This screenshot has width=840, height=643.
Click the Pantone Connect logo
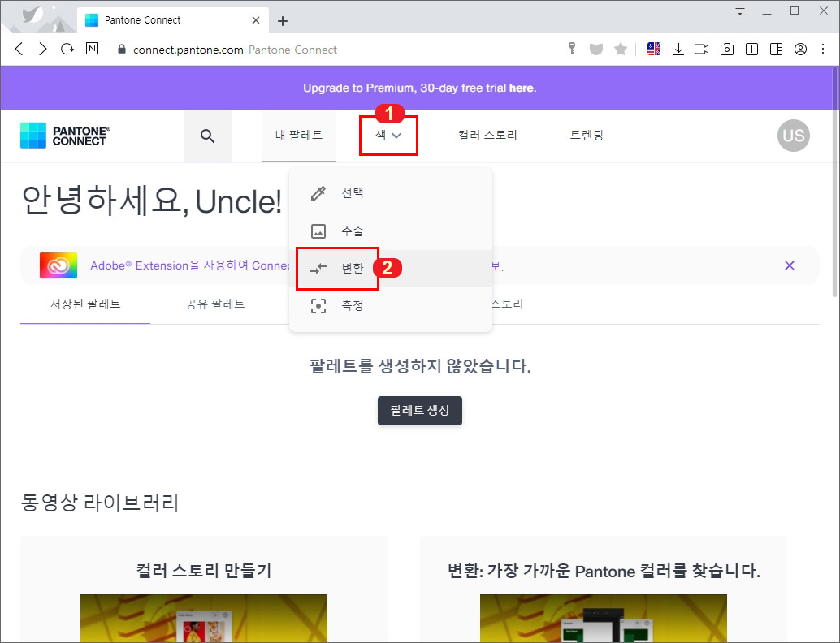pyautogui.click(x=65, y=136)
